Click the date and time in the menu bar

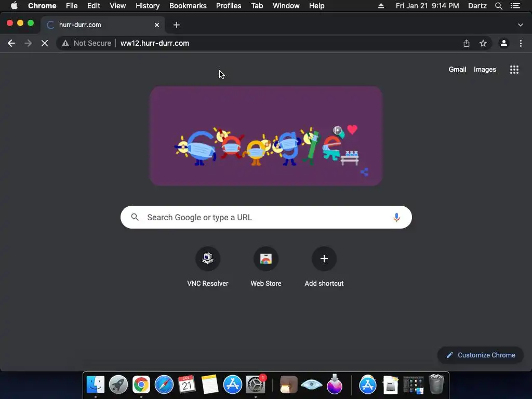tap(427, 6)
